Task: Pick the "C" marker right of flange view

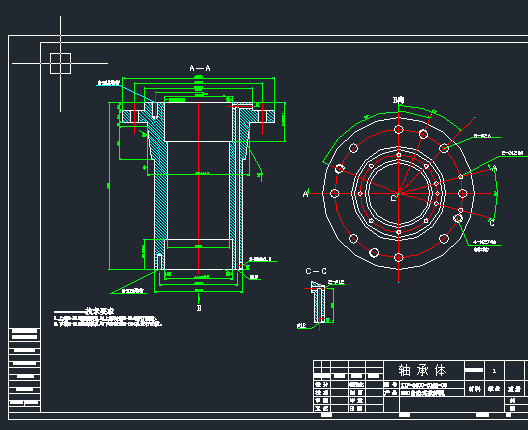Action: pos(492,223)
